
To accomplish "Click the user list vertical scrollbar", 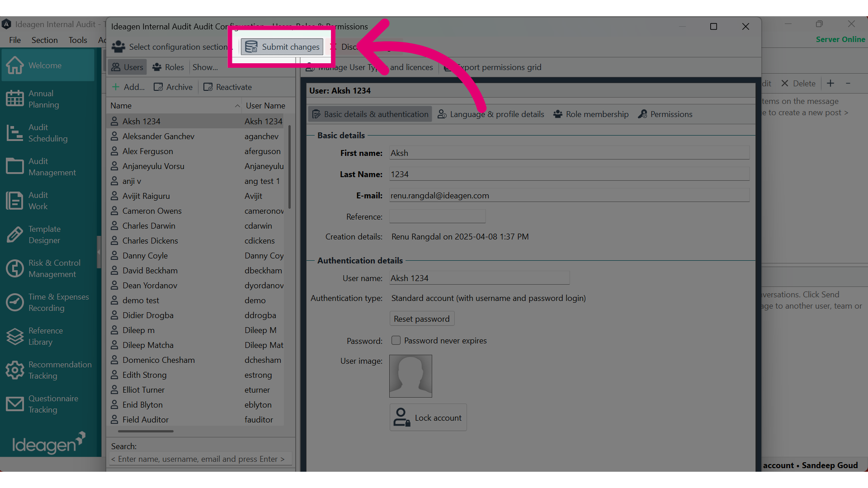I will 289,167.
